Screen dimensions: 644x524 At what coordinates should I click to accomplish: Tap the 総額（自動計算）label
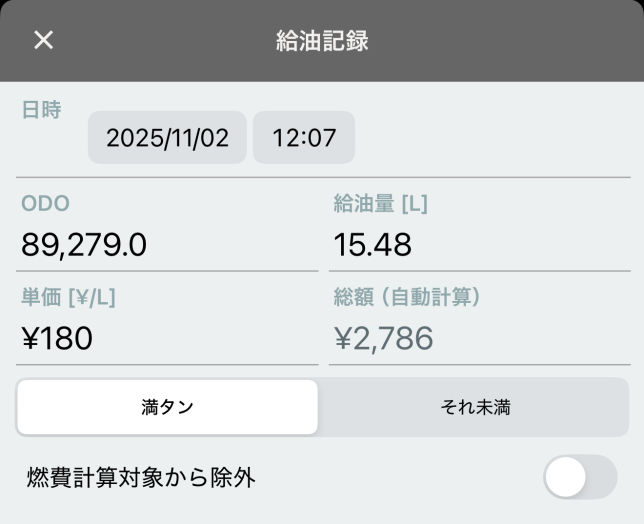pos(408,297)
